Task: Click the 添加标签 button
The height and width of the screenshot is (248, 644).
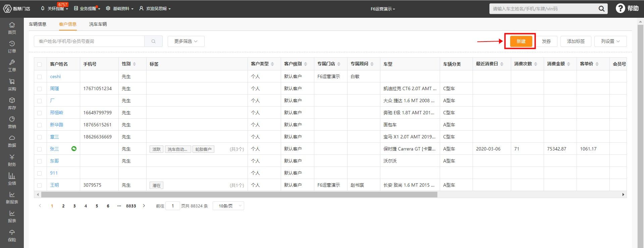Action: (x=576, y=41)
